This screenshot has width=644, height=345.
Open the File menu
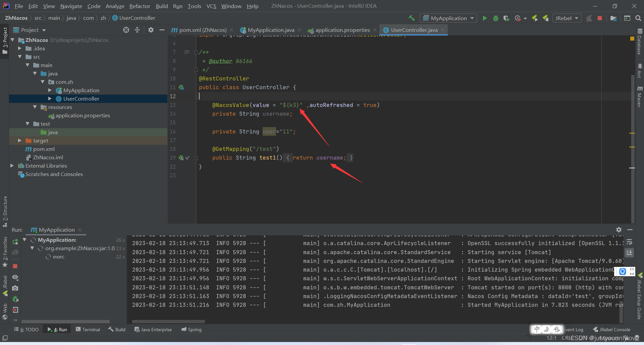(19, 6)
